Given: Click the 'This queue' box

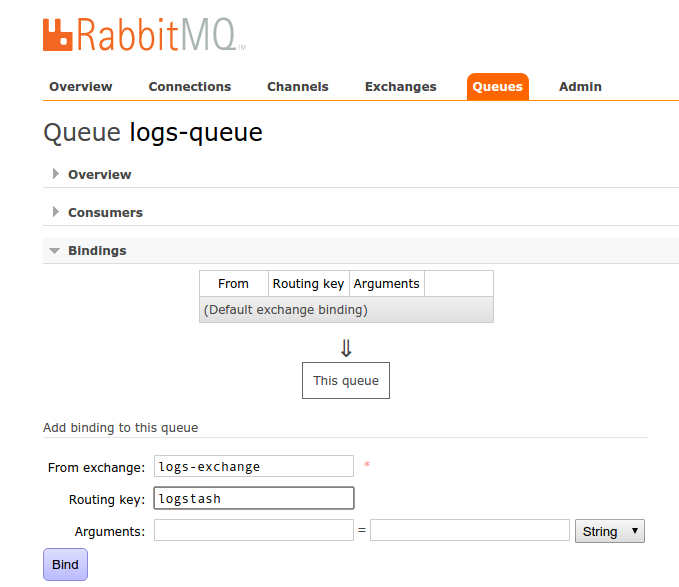Looking at the screenshot, I should 346,381.
